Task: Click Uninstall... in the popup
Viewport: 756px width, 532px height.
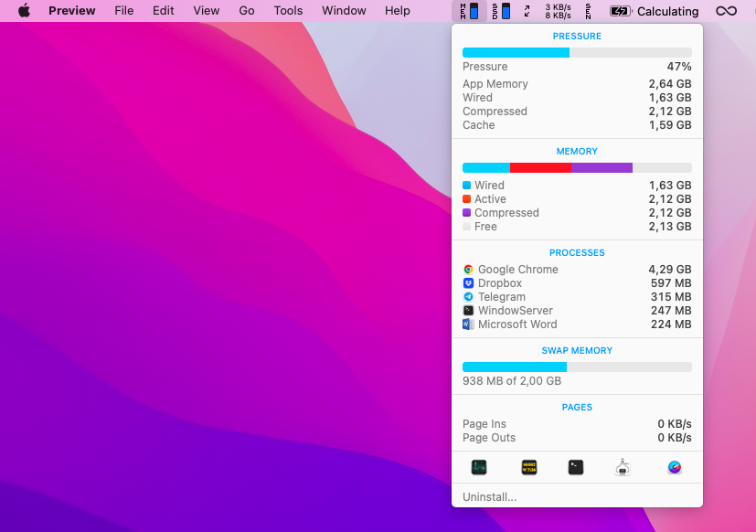Action: pos(489,496)
